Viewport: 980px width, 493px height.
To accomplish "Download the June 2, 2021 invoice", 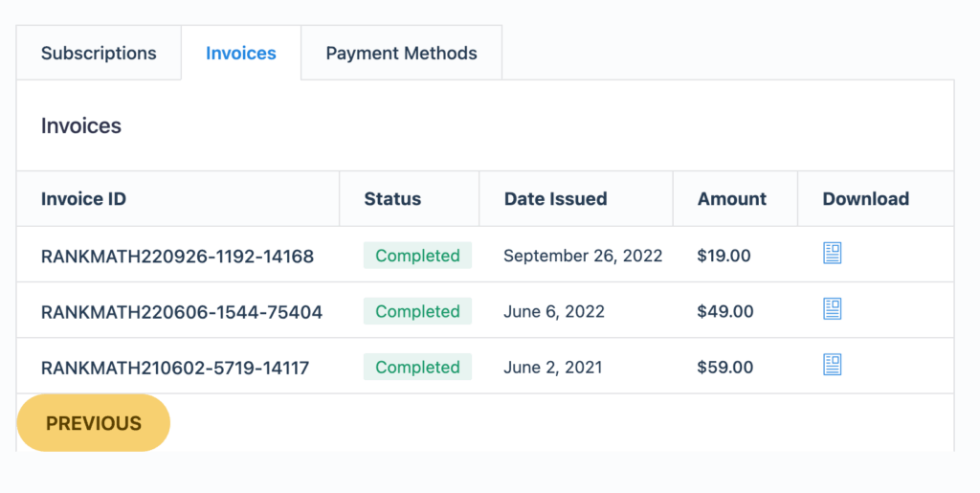I will [832, 365].
